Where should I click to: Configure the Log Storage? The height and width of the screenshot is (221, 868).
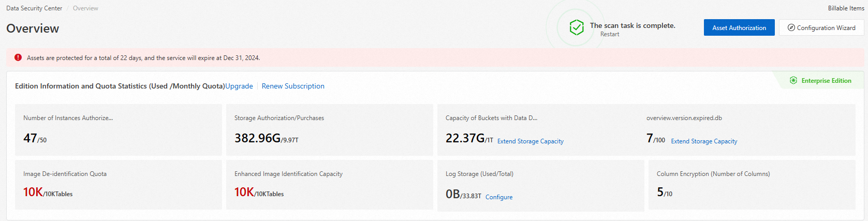pyautogui.click(x=499, y=197)
